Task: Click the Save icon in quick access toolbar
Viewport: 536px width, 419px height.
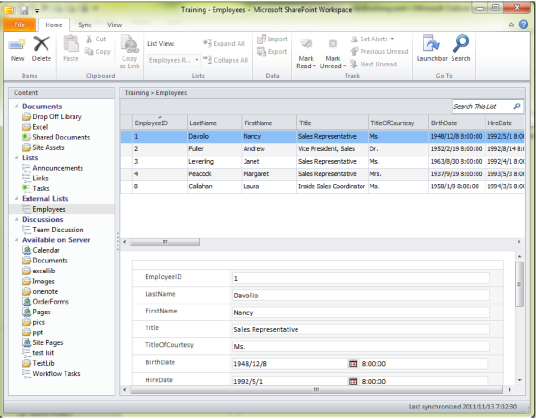Action: tap(24, 10)
